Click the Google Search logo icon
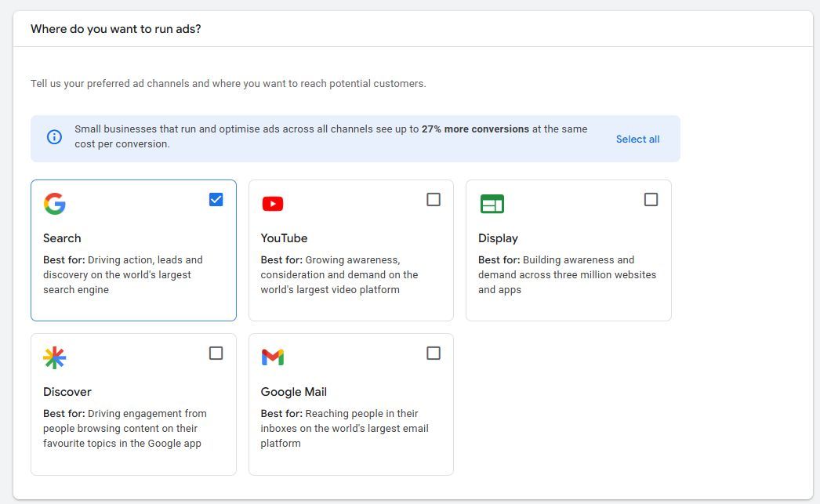Image resolution: width=820 pixels, height=504 pixels. (55, 204)
